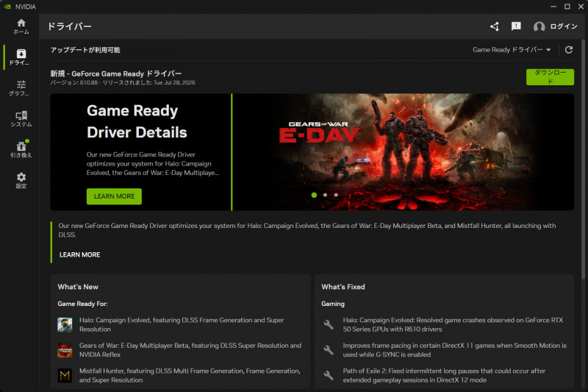This screenshot has height=392, width=588.
Task: Click the Path of Exile 2 fix text
Action: click(x=444, y=375)
